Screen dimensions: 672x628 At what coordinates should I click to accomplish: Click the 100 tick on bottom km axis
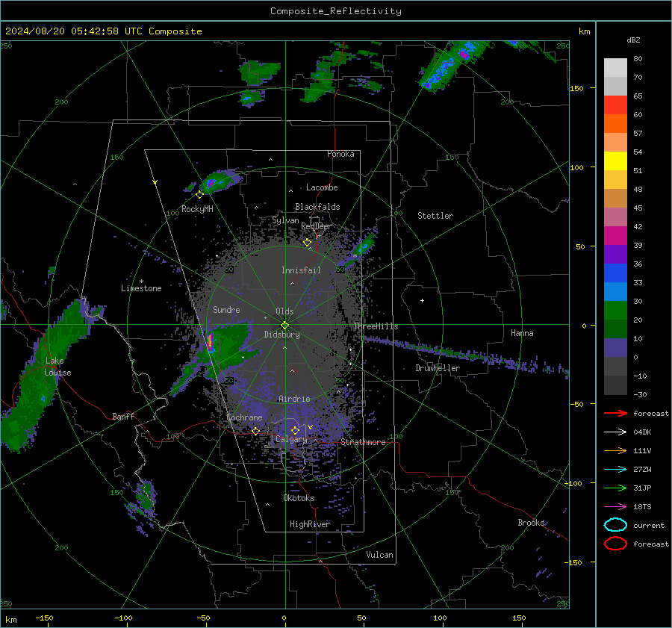coord(440,618)
